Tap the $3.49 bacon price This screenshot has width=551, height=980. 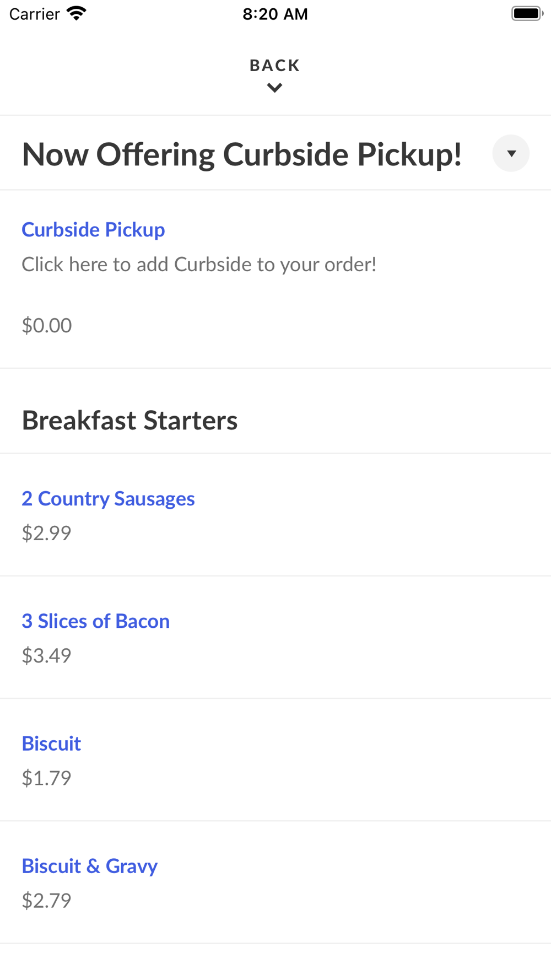[x=47, y=655]
